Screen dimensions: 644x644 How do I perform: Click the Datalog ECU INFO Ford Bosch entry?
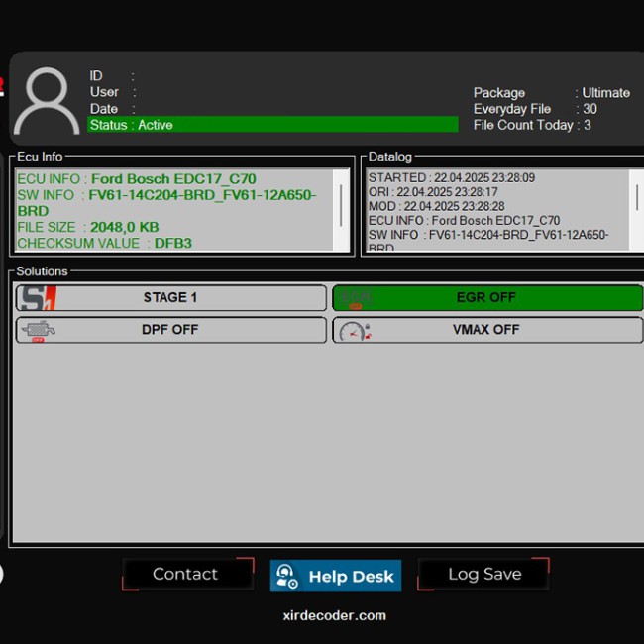coord(464,221)
